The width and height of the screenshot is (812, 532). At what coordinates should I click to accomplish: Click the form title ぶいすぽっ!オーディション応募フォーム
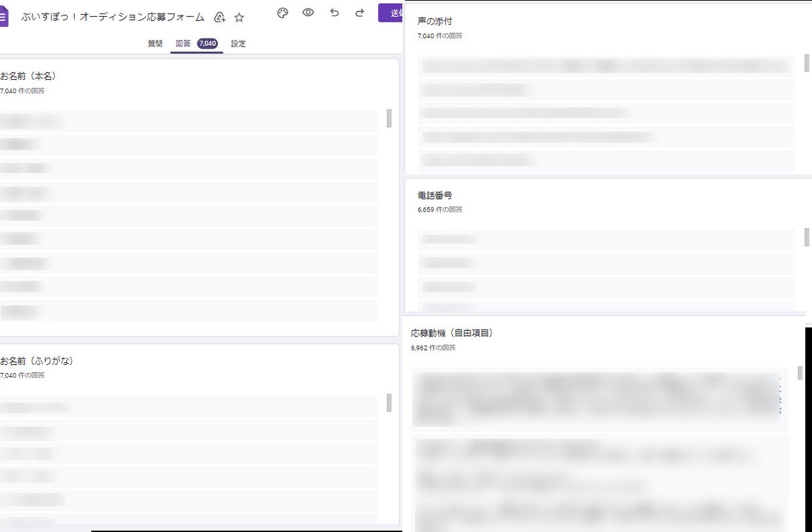[113, 17]
